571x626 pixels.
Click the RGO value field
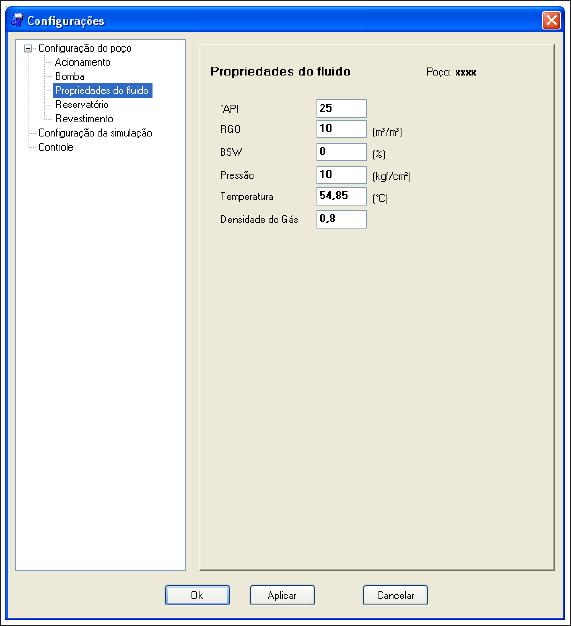coord(341,129)
